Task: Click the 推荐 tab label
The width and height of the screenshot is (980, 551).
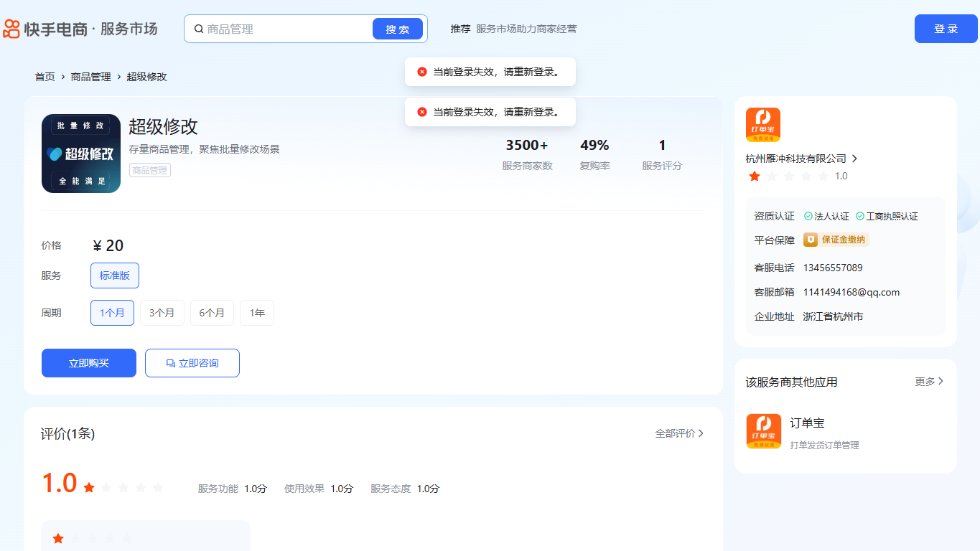Action: coord(460,29)
